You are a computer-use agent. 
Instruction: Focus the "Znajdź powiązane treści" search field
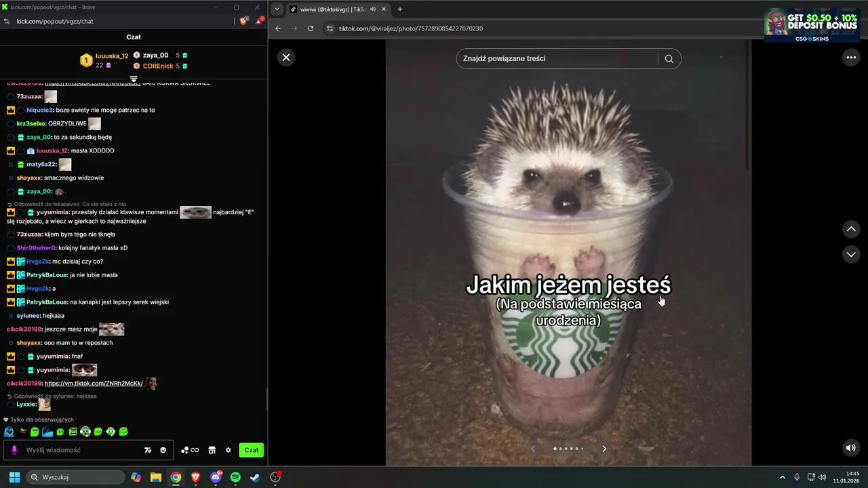558,58
